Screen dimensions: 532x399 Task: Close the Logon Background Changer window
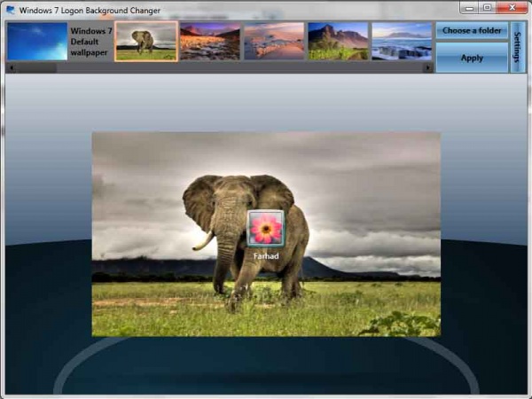click(512, 8)
